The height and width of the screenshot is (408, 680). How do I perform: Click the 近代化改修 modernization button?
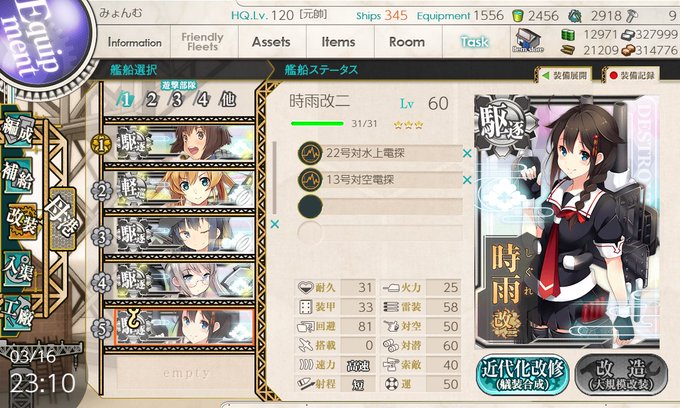pos(523,375)
